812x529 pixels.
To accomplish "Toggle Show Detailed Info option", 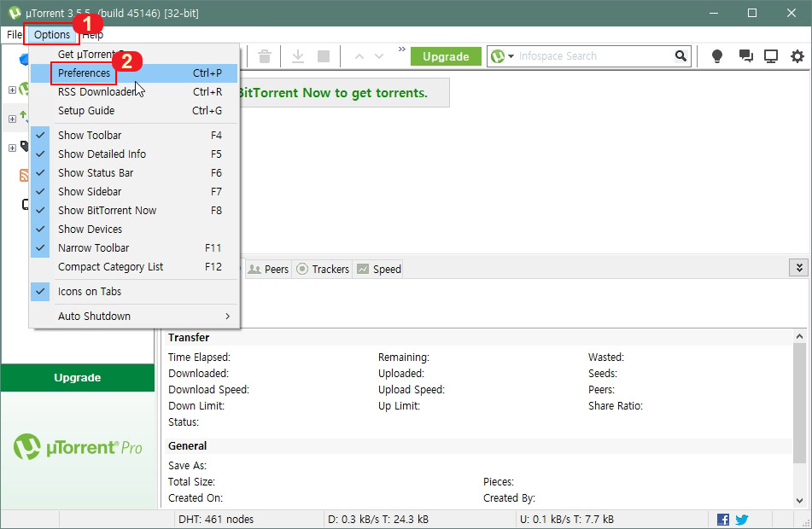I will (x=134, y=154).
